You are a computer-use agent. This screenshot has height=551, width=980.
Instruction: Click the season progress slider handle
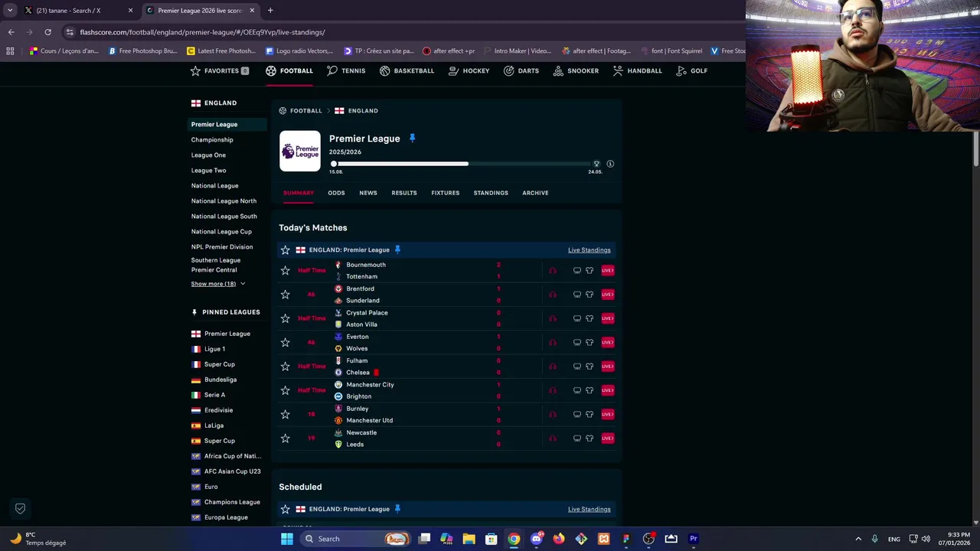334,164
